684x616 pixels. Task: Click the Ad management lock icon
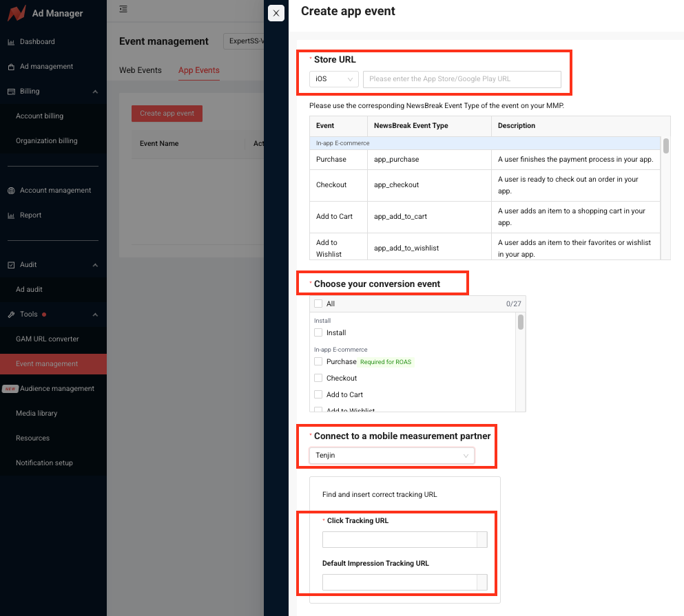[11, 67]
